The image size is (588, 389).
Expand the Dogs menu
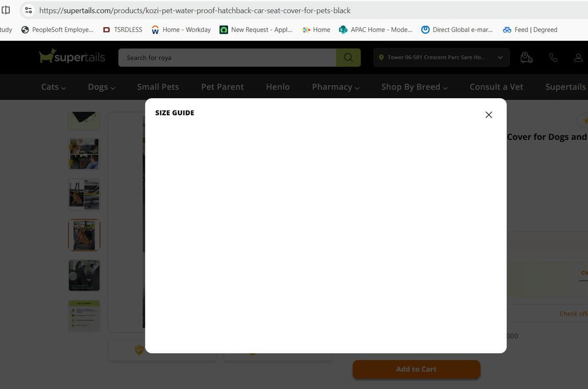point(102,87)
